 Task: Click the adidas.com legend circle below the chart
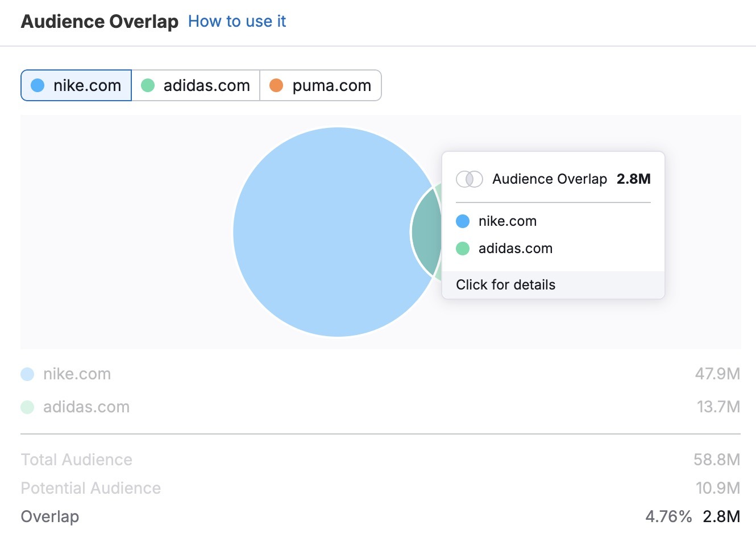[x=27, y=407]
